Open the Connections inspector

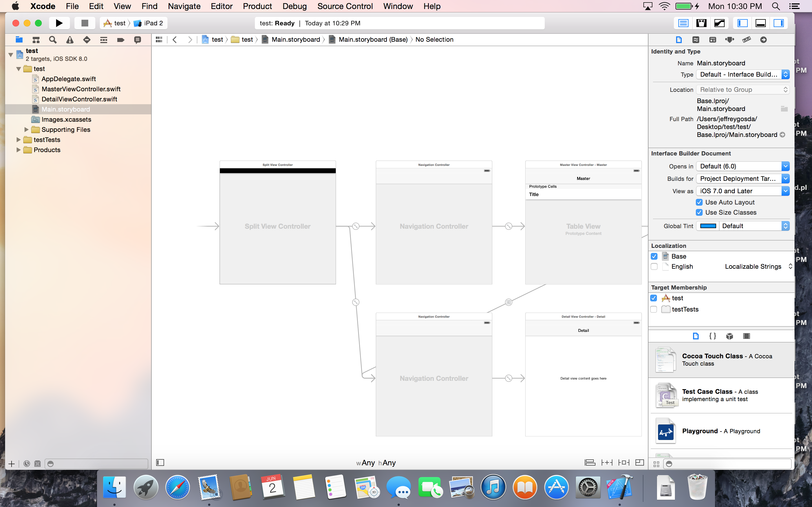click(x=763, y=40)
